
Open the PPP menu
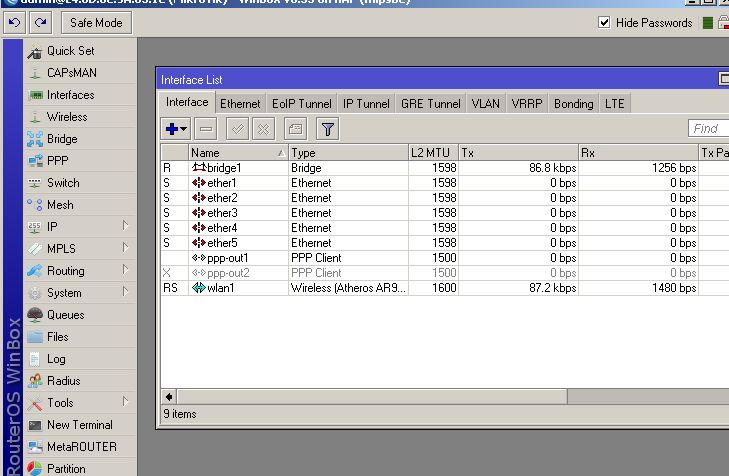coord(80,161)
